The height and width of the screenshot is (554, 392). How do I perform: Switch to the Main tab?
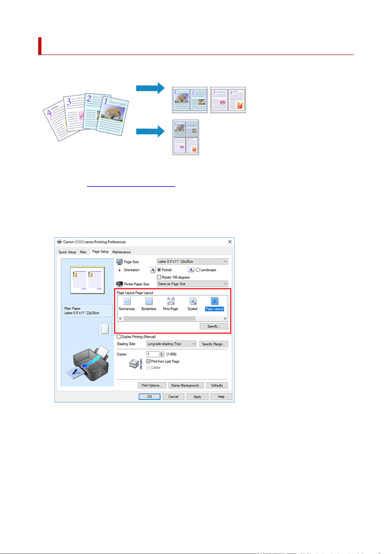point(83,252)
